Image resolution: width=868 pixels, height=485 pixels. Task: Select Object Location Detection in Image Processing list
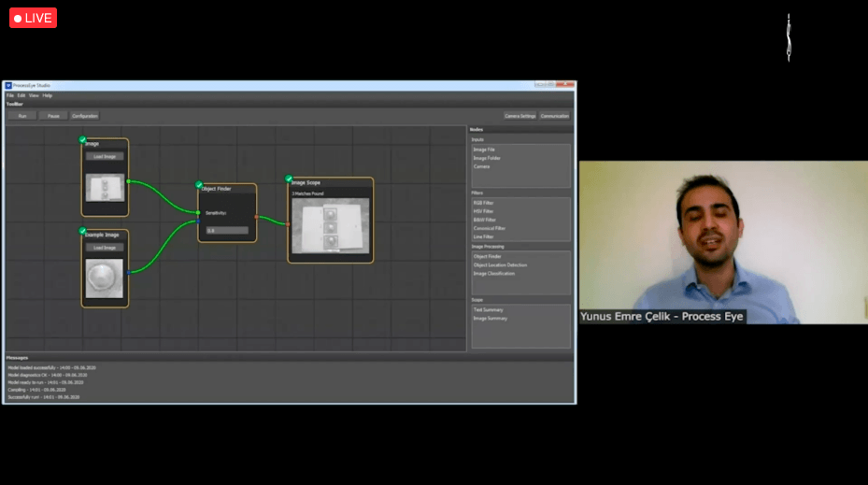tap(500, 264)
